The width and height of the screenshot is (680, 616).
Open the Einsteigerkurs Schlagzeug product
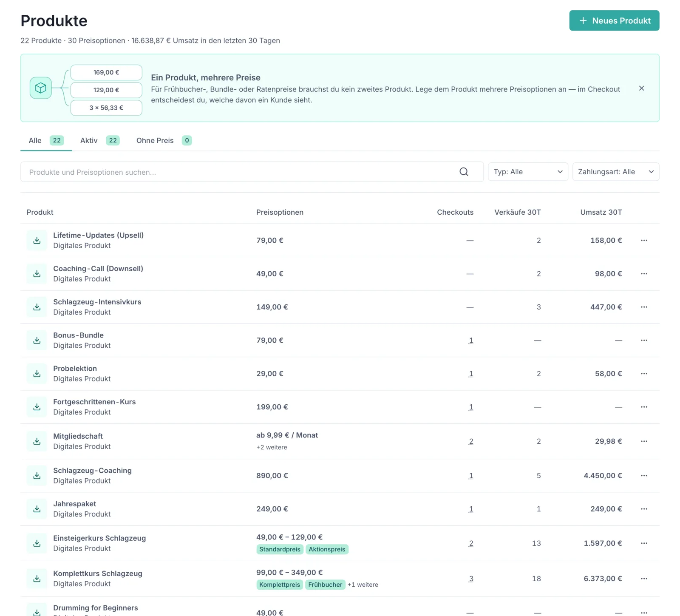[99, 538]
